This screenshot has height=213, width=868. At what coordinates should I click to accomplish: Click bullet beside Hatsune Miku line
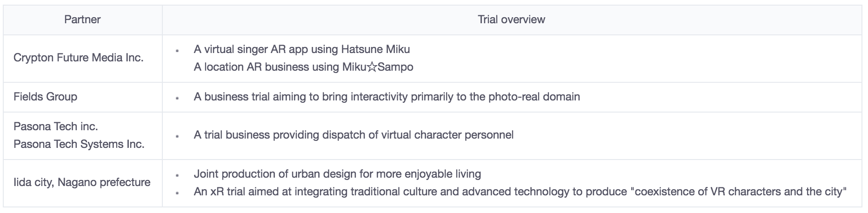click(x=178, y=50)
